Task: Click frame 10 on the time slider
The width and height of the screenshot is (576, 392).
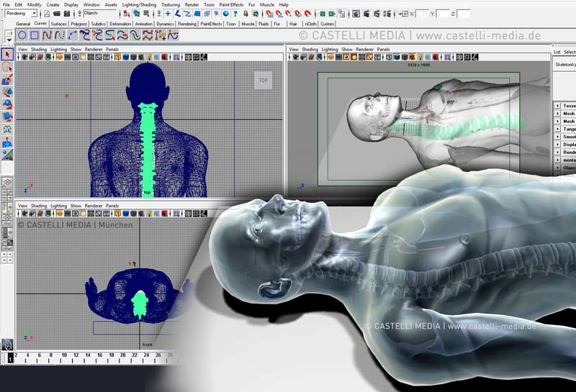Action: click(x=64, y=356)
